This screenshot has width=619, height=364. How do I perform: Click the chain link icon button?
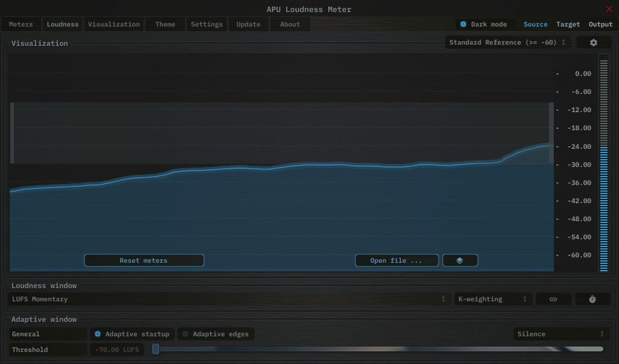553,300
